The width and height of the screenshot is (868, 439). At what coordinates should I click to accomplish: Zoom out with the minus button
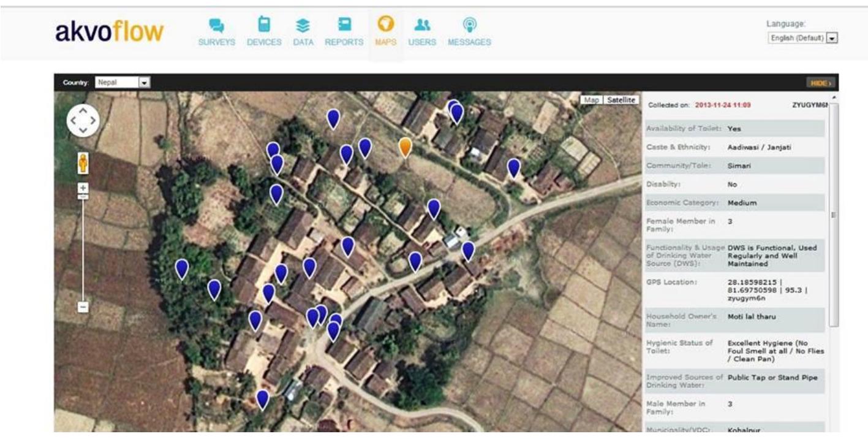click(x=83, y=307)
